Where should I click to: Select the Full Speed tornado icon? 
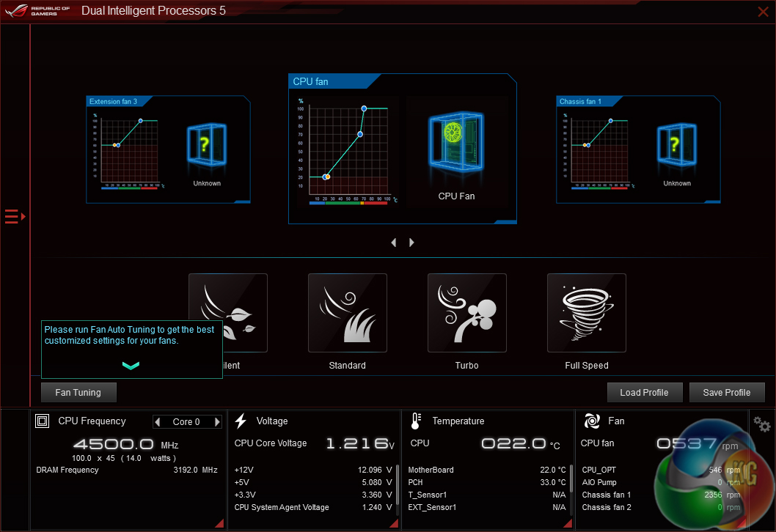[586, 313]
